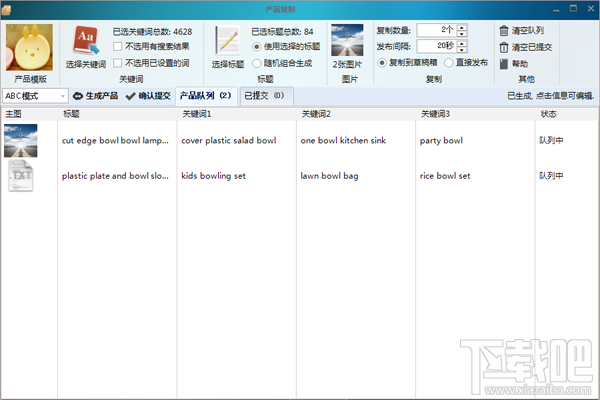Screen dimensions: 600x400
Task: Select 复制到草稿箱 radio option
Action: click(x=382, y=62)
